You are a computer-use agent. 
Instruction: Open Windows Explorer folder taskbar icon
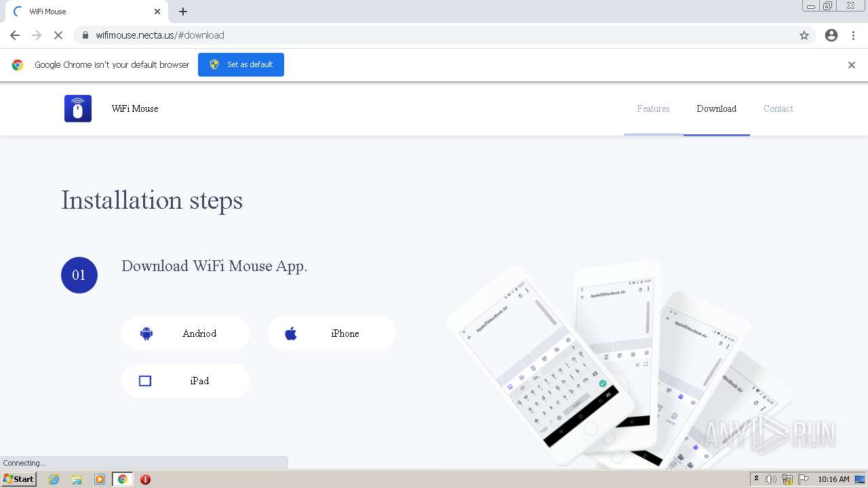click(77, 479)
